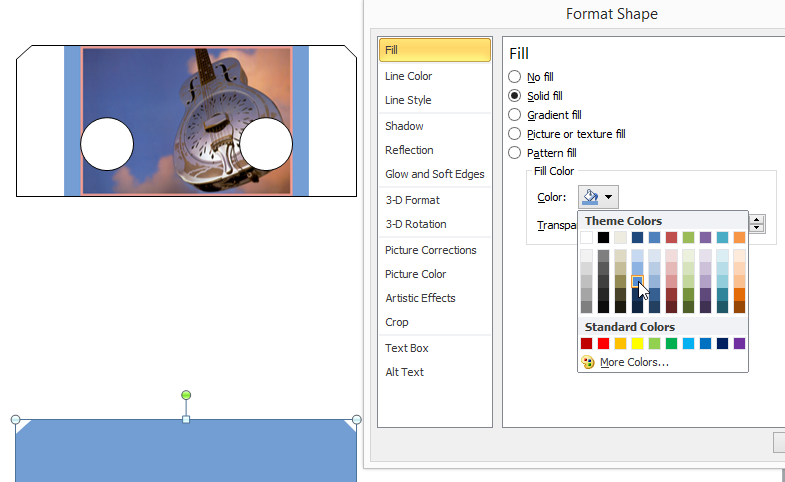Pick orange standard color swatch
Image resolution: width=785 pixels, height=482 pixels.
620,343
